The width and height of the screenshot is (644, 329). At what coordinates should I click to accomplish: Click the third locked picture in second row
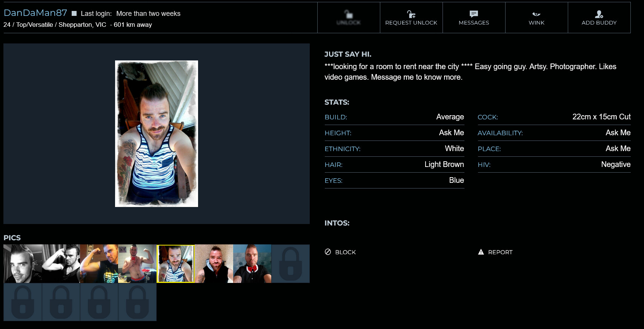(x=99, y=302)
